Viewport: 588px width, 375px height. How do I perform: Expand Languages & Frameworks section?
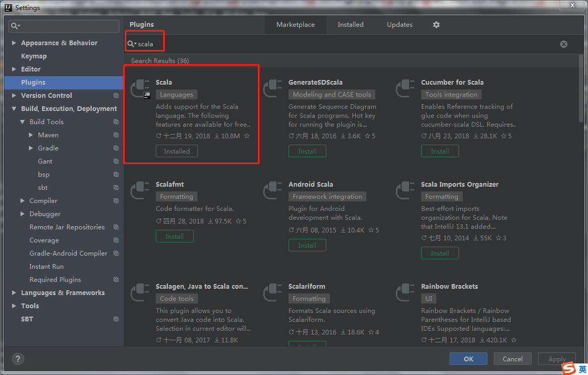[14, 292]
